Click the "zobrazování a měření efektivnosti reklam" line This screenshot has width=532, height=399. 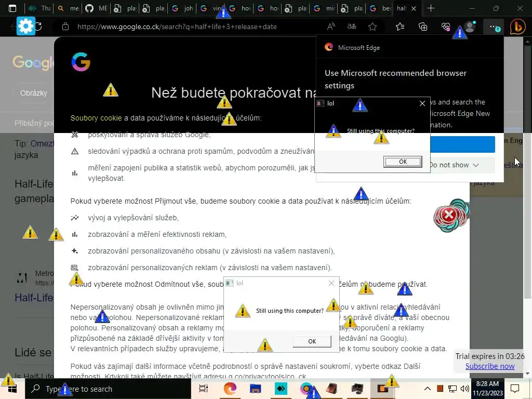[x=157, y=234]
